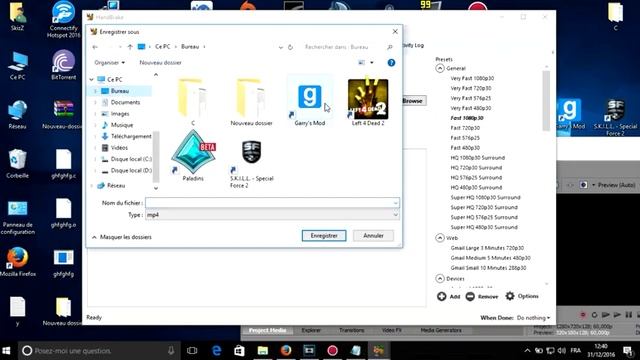Open the view options dropdown arrow
Screen dimensions: 640x360
coord(371,62)
